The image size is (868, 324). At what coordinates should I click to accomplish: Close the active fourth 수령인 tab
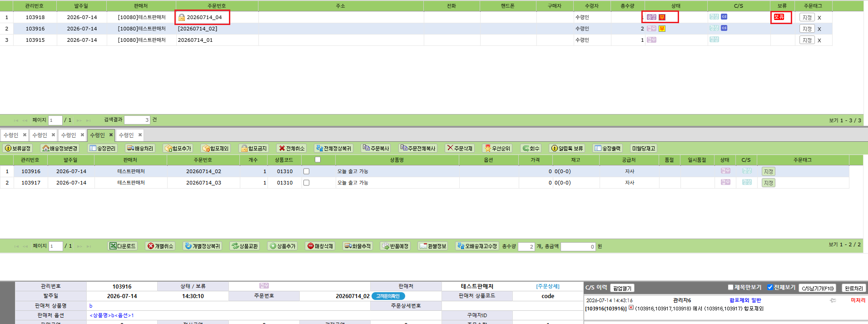(x=111, y=135)
